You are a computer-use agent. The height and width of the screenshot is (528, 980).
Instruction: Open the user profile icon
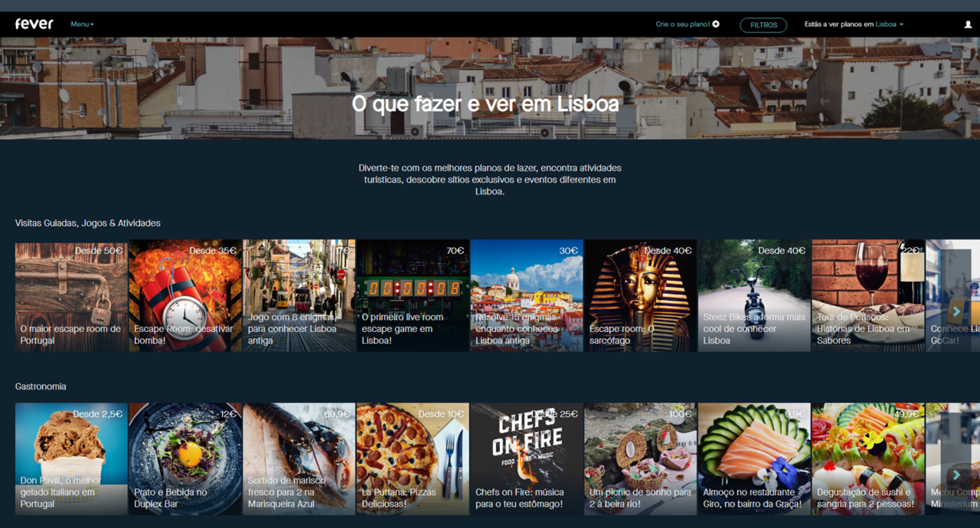968,24
